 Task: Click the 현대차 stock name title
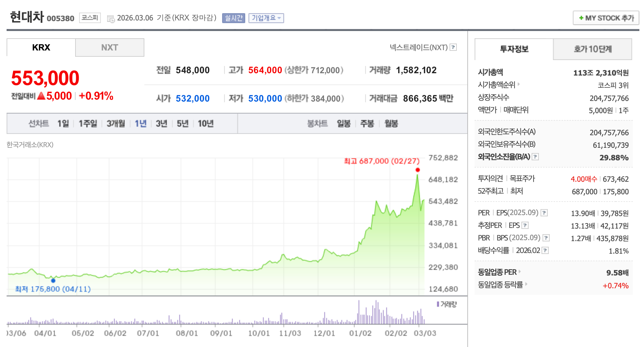27,17
